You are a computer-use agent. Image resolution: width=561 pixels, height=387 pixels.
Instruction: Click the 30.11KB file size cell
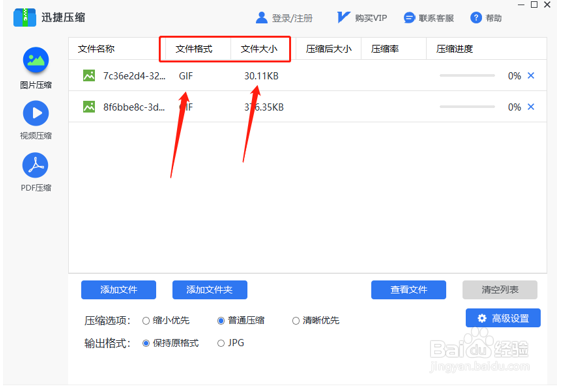pos(262,76)
